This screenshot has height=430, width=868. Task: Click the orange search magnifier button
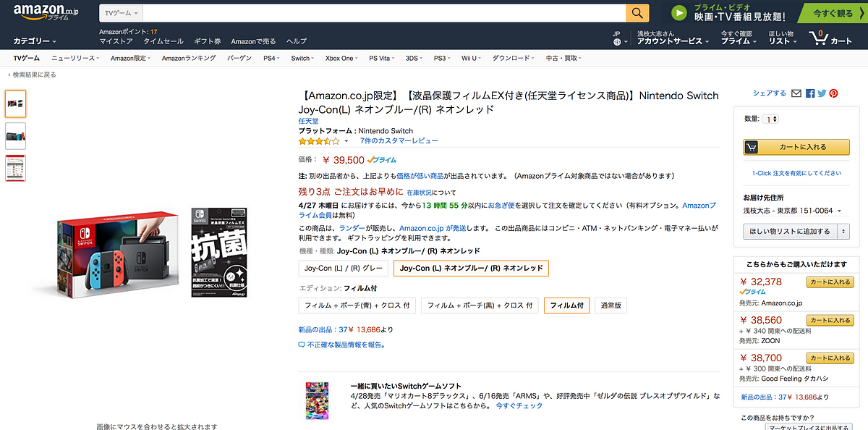tap(637, 13)
